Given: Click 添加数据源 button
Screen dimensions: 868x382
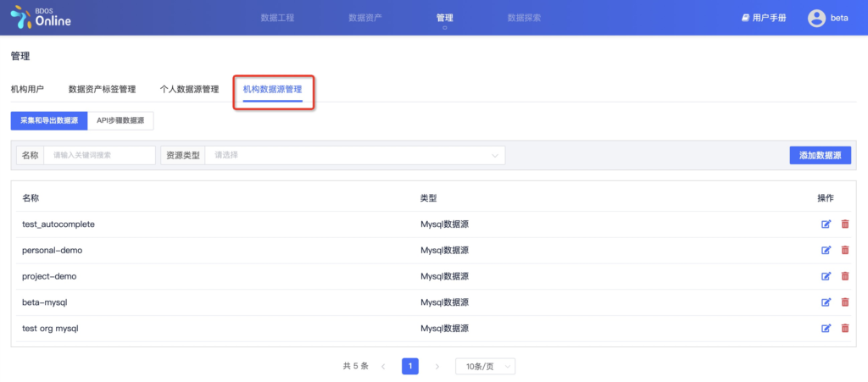Looking at the screenshot, I should pos(820,155).
